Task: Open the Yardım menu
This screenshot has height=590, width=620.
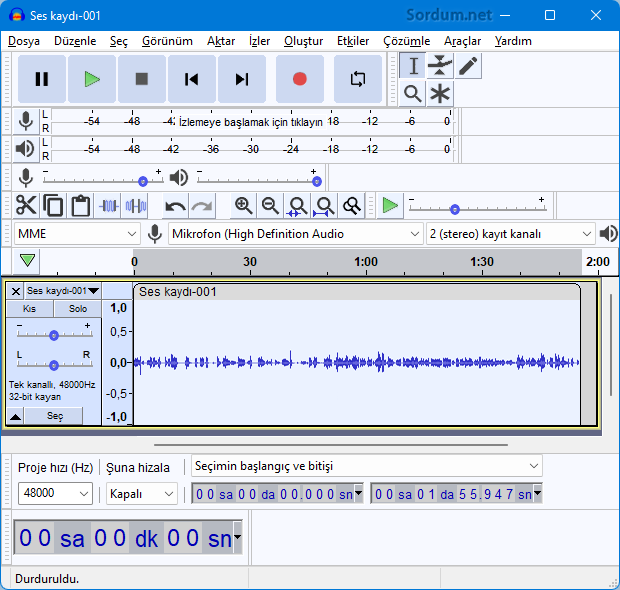Action: (x=513, y=41)
